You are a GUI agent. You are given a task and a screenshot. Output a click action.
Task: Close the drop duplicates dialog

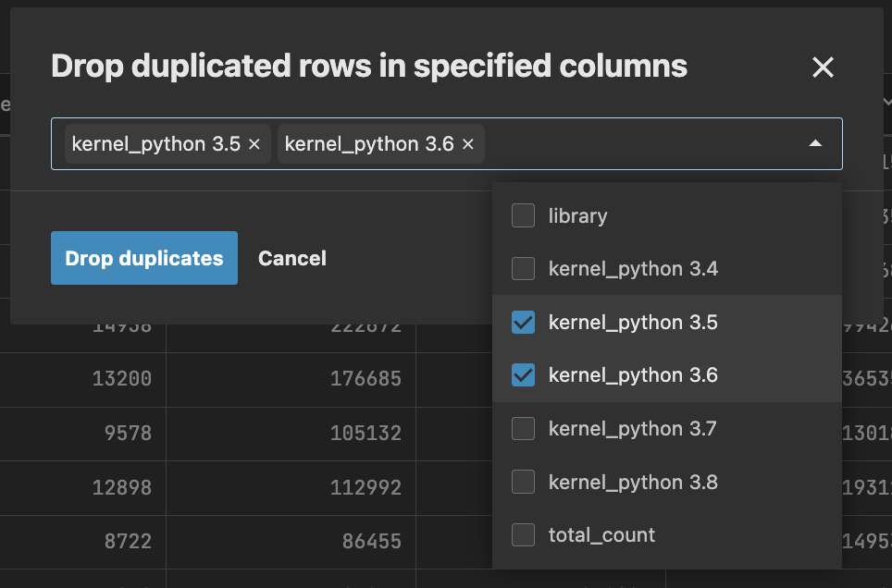823,67
